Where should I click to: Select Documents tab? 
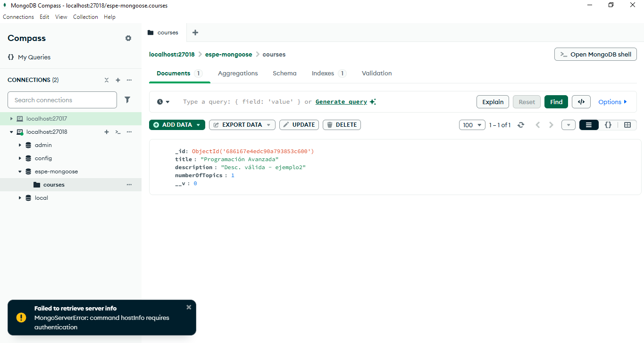click(180, 73)
